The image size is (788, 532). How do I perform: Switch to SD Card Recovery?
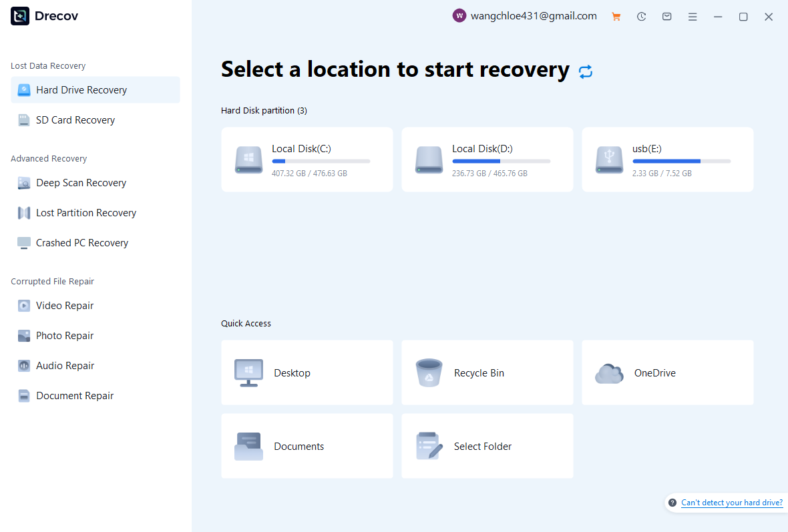point(75,120)
